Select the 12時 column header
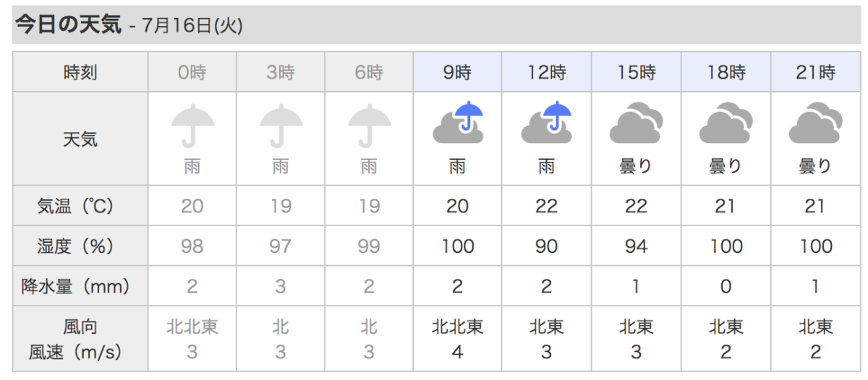The image size is (868, 380). point(546,72)
